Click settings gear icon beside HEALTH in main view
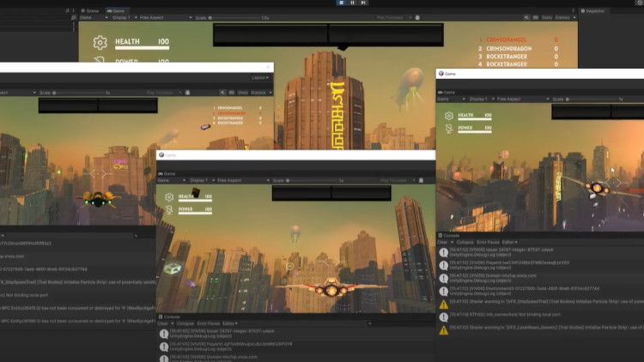 [x=100, y=42]
